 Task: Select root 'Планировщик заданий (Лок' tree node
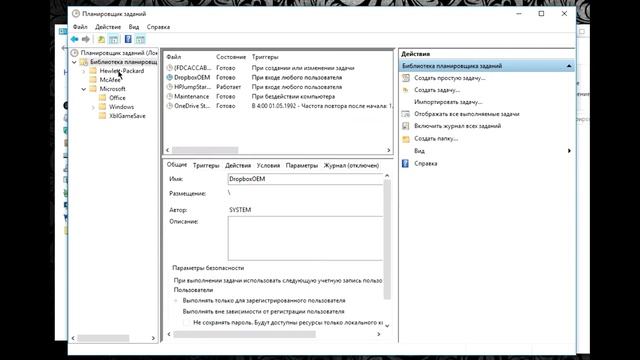[118, 53]
